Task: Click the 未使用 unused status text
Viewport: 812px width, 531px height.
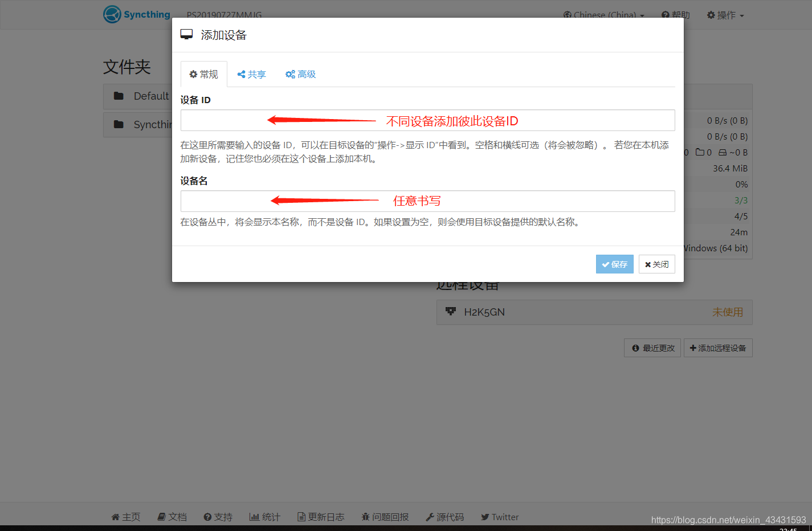Action: point(728,312)
